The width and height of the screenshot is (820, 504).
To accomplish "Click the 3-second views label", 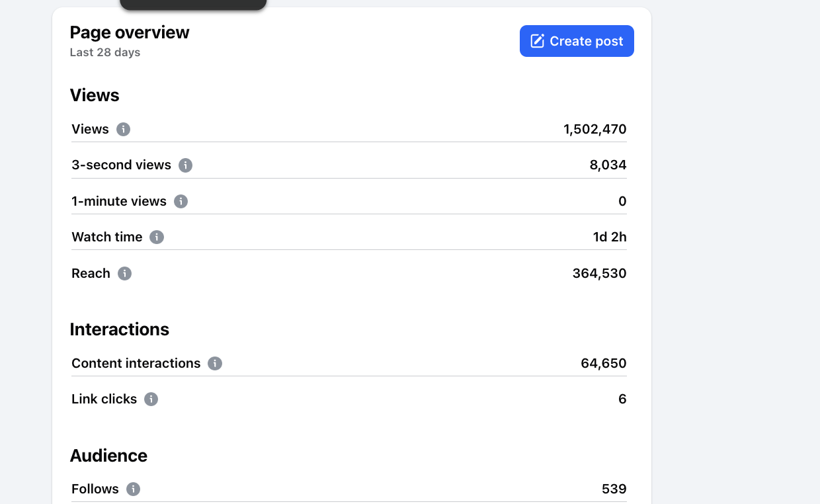I will 121,165.
